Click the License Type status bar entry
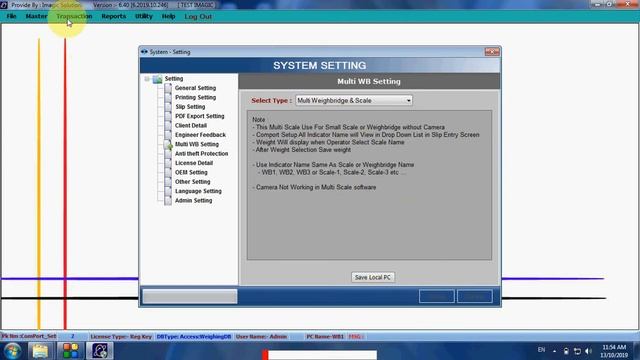Screen dimensions: 640x360 coord(121,337)
